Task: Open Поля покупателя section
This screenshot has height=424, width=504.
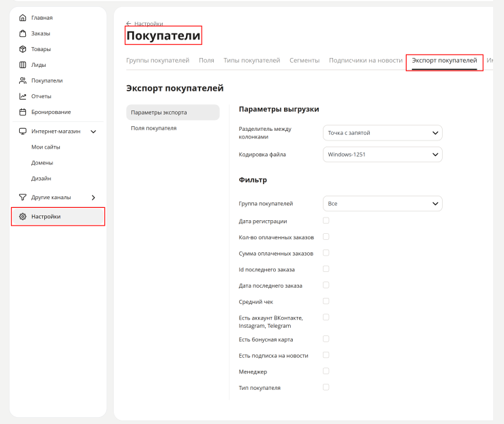Action: coord(154,128)
